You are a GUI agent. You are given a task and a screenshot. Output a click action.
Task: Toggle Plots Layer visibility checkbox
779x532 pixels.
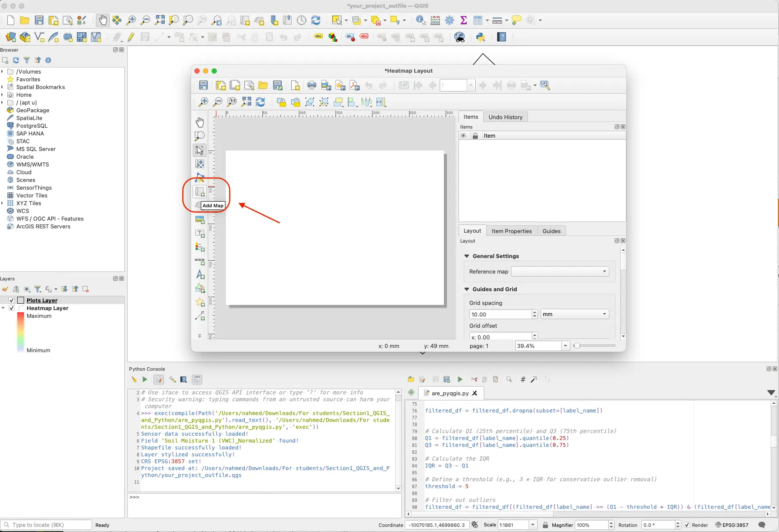[x=12, y=300]
